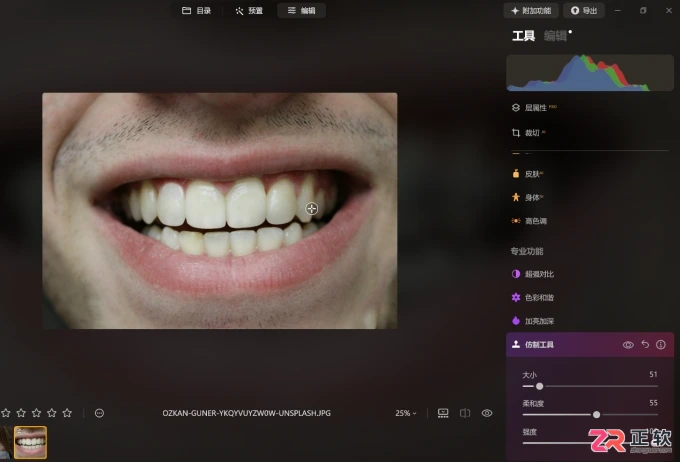The width and height of the screenshot is (680, 462).
Task: Rate the photo two stars
Action: click(21, 413)
